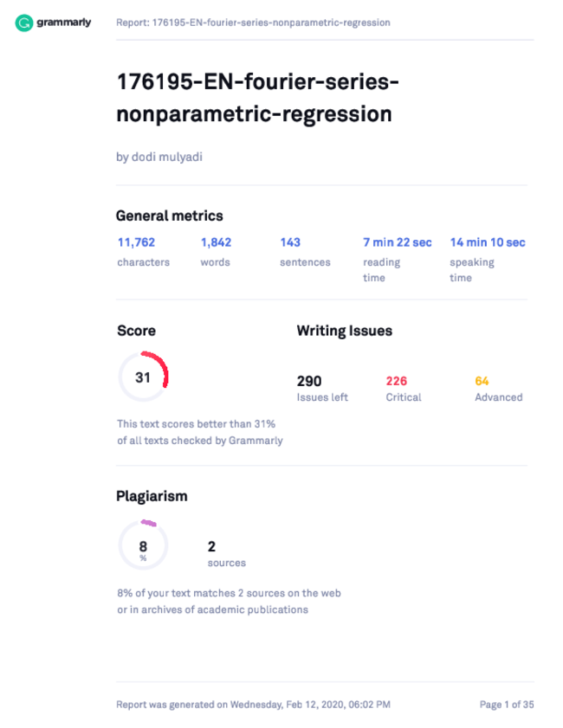Click the 11,762 characters metric

pyautogui.click(x=144, y=252)
